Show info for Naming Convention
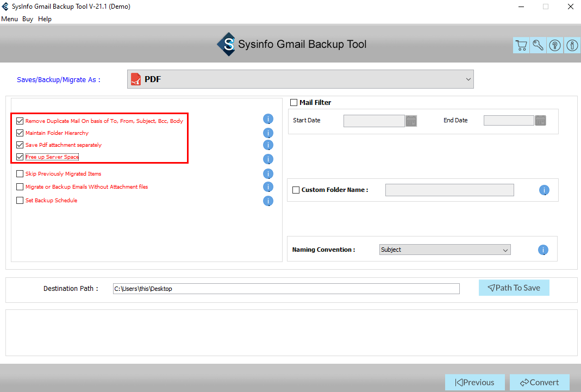The height and width of the screenshot is (392, 581). [x=543, y=250]
